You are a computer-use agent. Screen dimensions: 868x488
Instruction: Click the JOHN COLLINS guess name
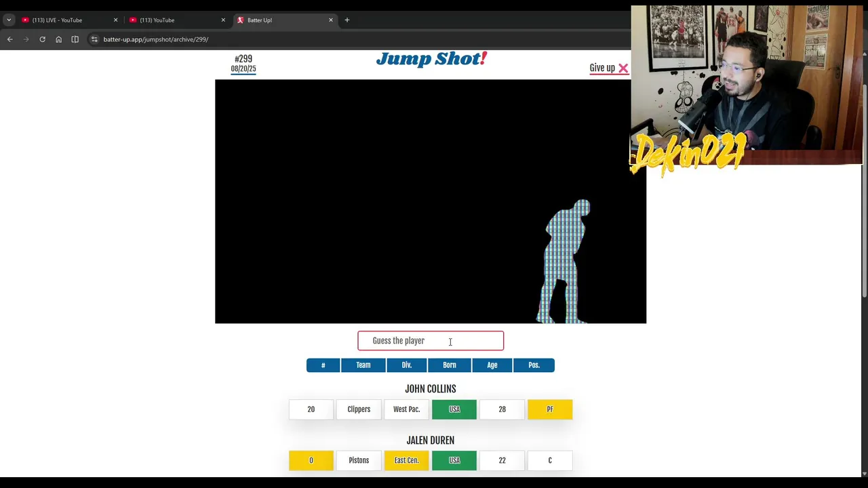(x=431, y=389)
